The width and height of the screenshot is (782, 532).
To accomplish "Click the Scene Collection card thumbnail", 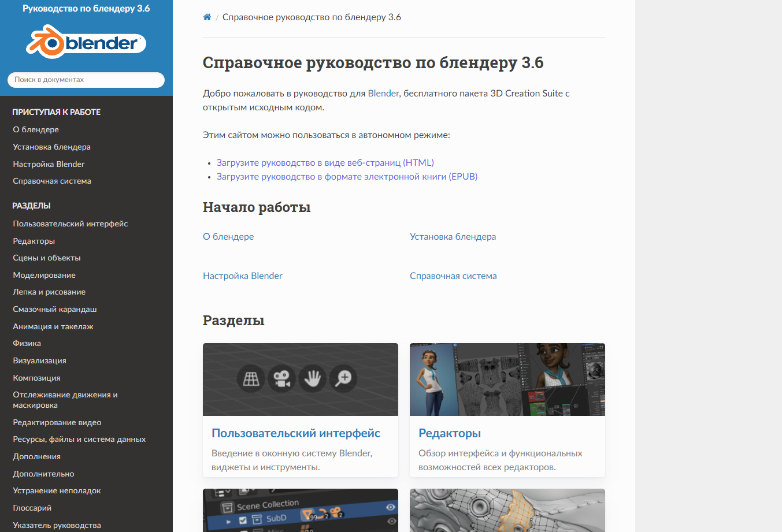I will coord(301,510).
